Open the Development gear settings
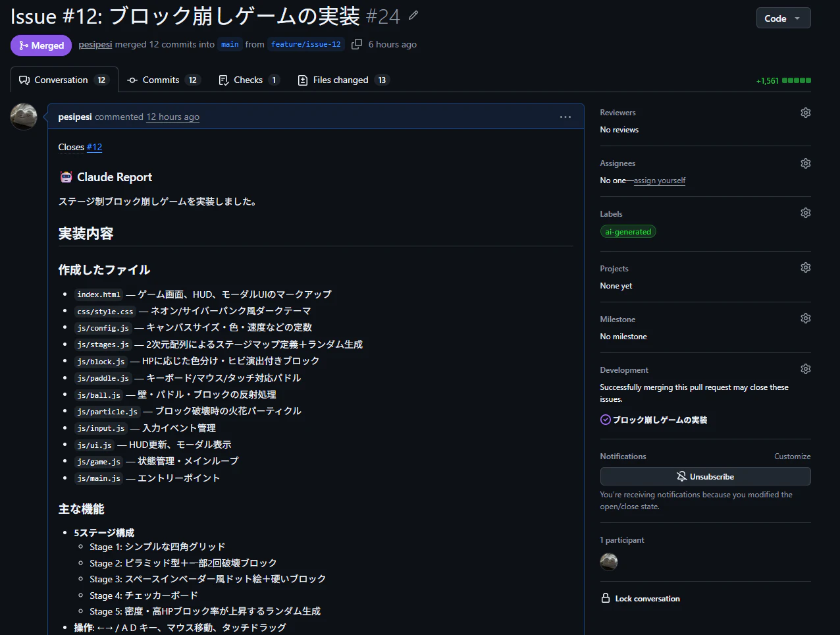Image resolution: width=840 pixels, height=635 pixels. click(x=805, y=369)
